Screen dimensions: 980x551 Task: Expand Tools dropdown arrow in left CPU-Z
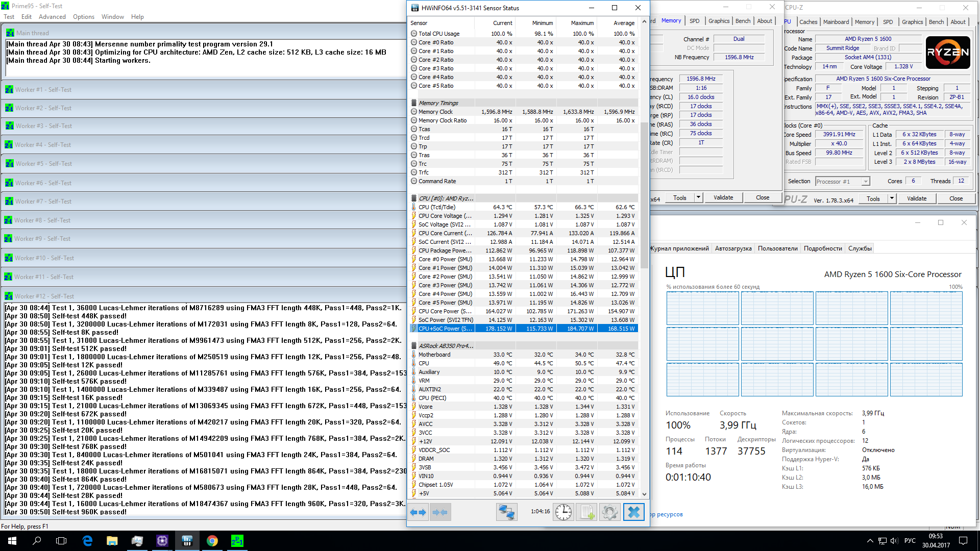point(698,197)
